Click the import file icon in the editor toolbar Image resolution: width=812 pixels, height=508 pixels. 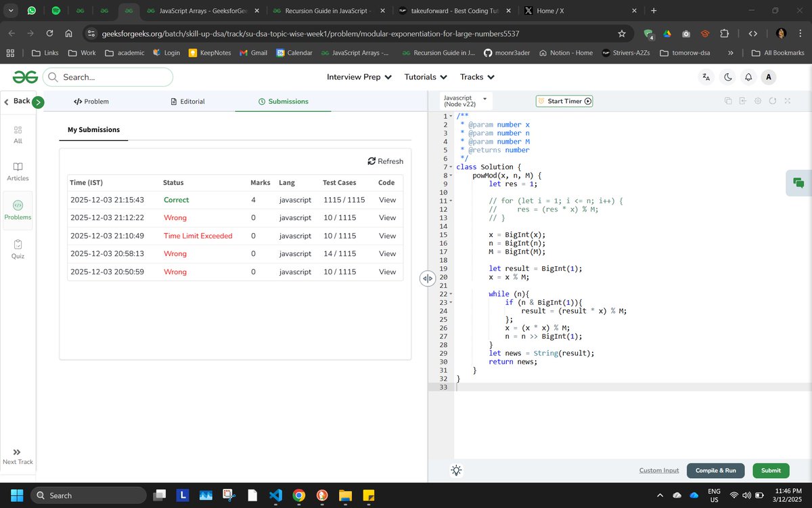tap(743, 101)
